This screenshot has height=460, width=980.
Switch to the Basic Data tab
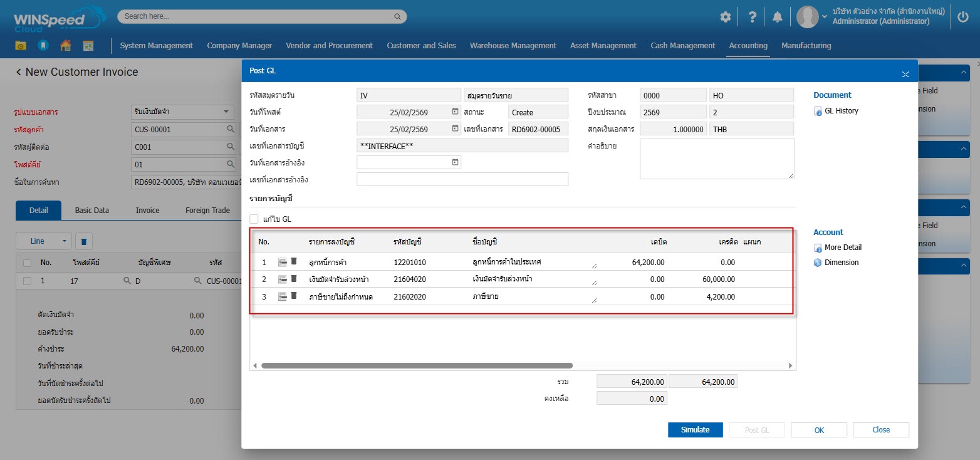[92, 211]
